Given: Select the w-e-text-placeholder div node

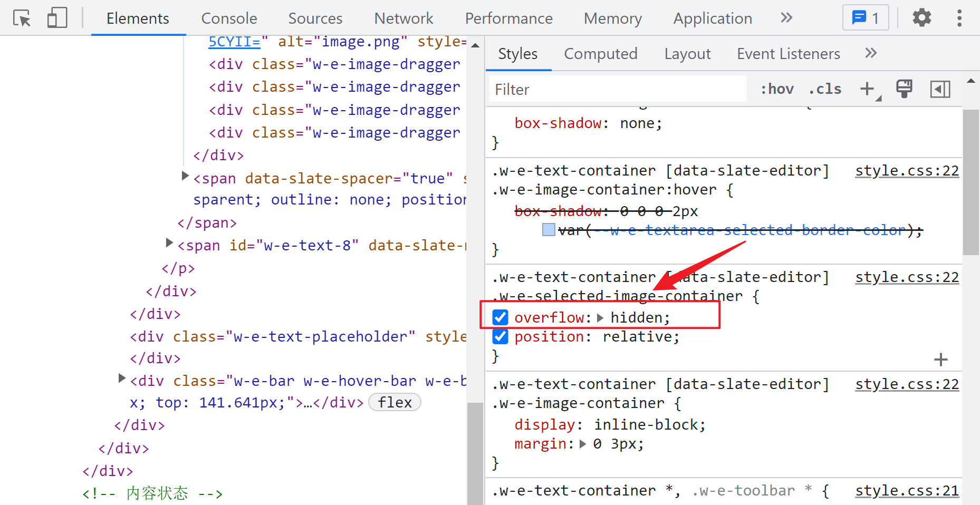Looking at the screenshot, I should (x=298, y=336).
